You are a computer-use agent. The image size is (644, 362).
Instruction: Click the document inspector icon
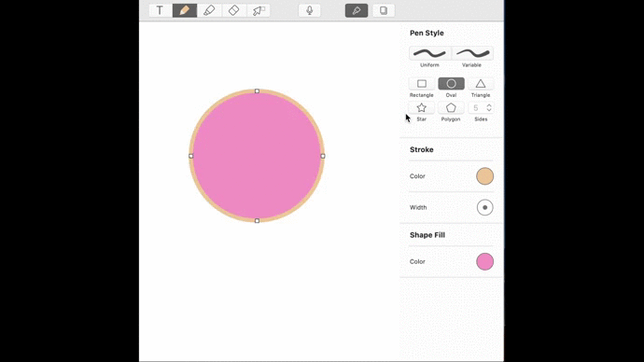384,10
